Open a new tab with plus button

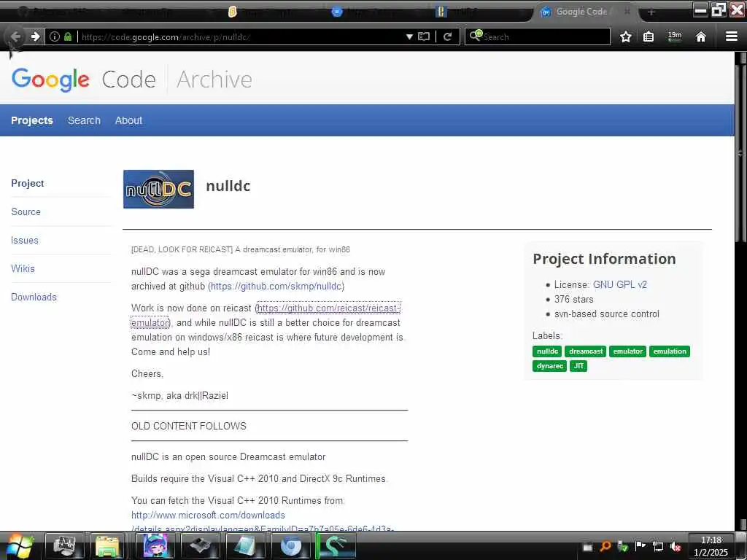(x=651, y=12)
